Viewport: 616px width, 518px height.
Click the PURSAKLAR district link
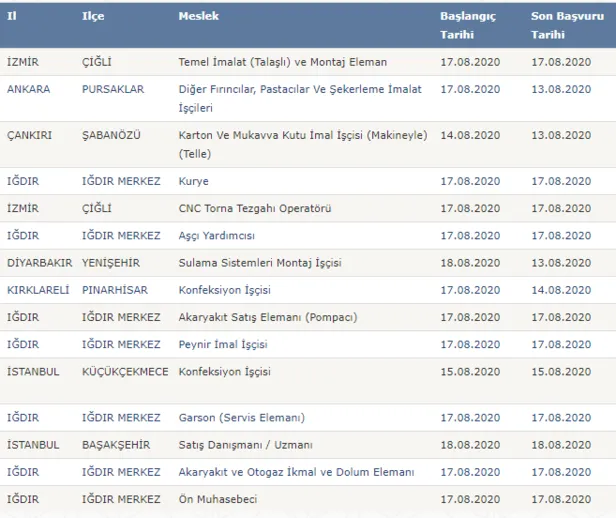(x=112, y=89)
